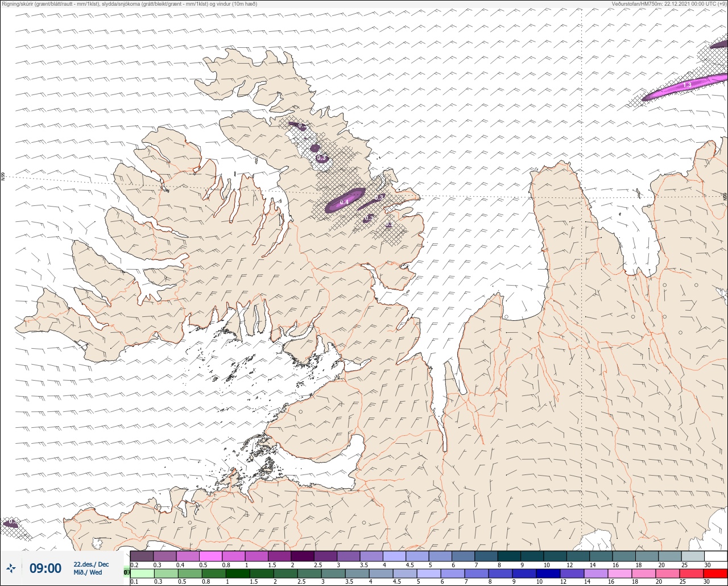Click the four-point star icon beside 09:00
The height and width of the screenshot is (586, 728).
point(11,568)
